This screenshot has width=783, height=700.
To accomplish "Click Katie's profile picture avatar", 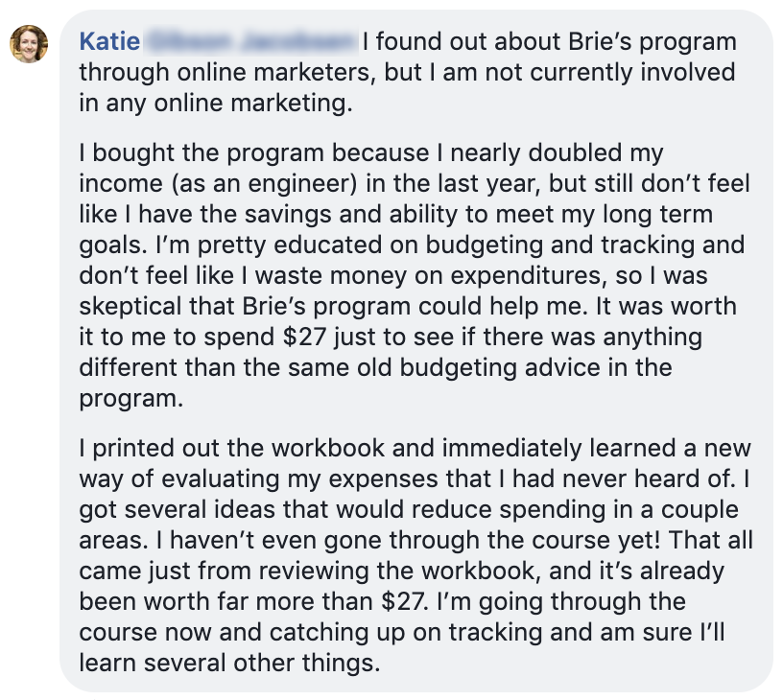I will click(29, 43).
